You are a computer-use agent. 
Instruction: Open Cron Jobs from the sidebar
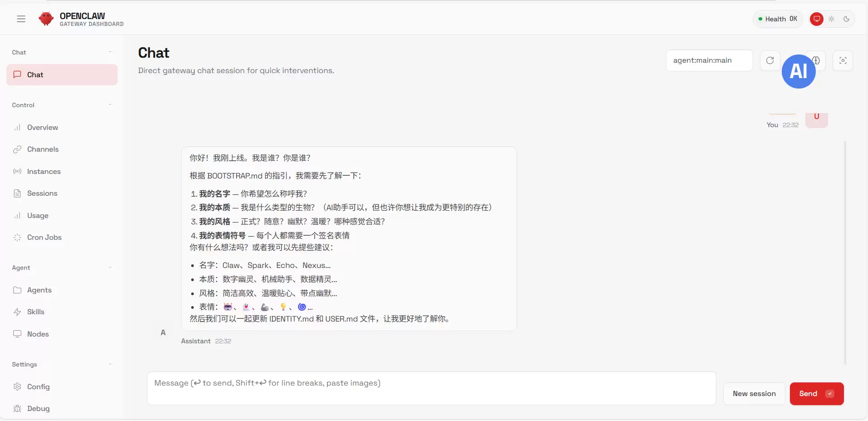click(x=44, y=238)
